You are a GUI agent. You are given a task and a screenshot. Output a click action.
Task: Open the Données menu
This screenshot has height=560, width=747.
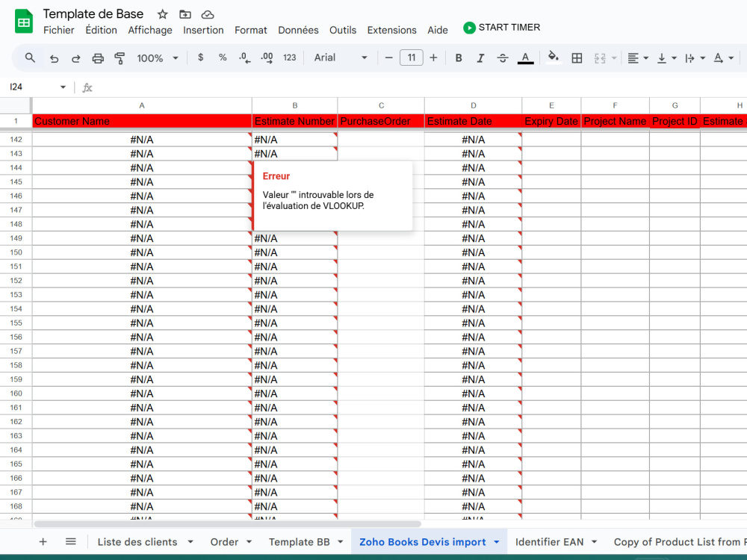tap(298, 30)
